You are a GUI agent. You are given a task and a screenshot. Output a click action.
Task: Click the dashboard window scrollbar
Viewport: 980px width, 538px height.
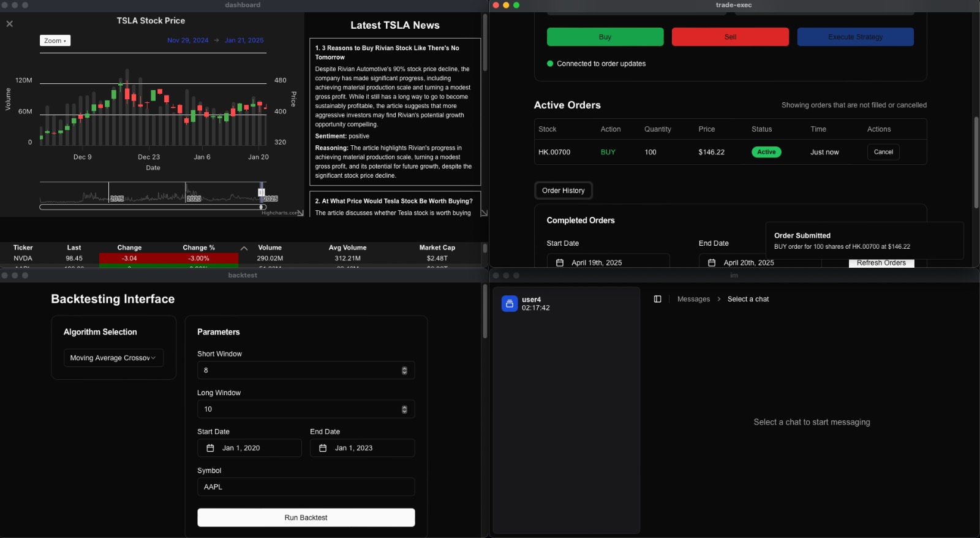[485, 43]
